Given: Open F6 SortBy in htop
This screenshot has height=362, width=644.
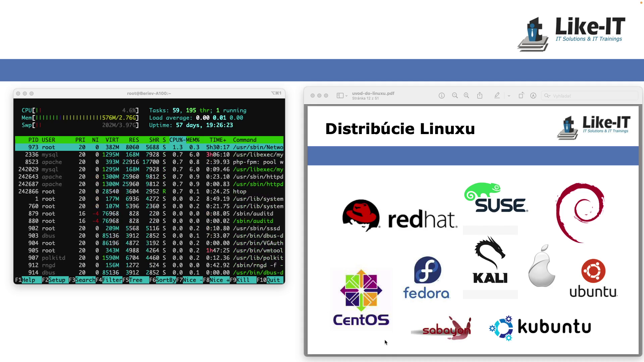Looking at the screenshot, I should coord(163,280).
